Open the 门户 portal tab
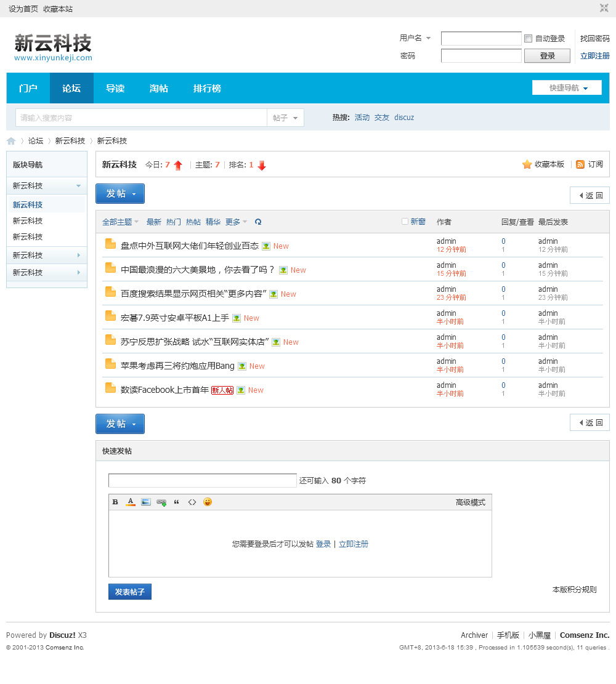 tap(28, 87)
